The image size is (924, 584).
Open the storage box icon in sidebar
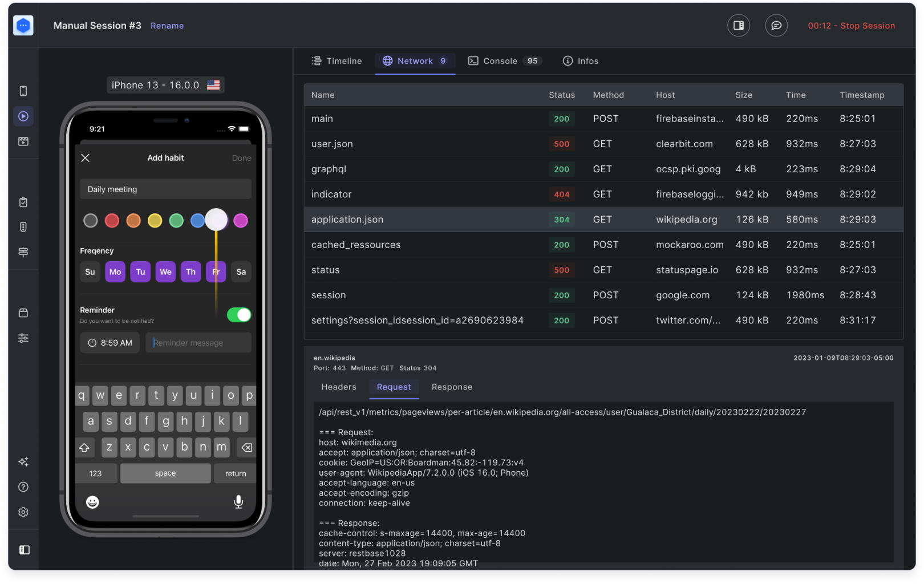[23, 313]
